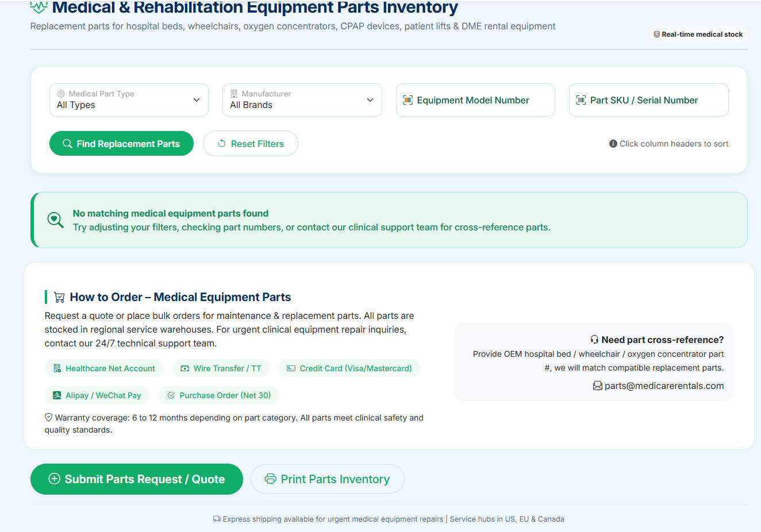This screenshot has height=532, width=761.
Task: Click the building icon next to Manufacturer label
Action: (234, 94)
